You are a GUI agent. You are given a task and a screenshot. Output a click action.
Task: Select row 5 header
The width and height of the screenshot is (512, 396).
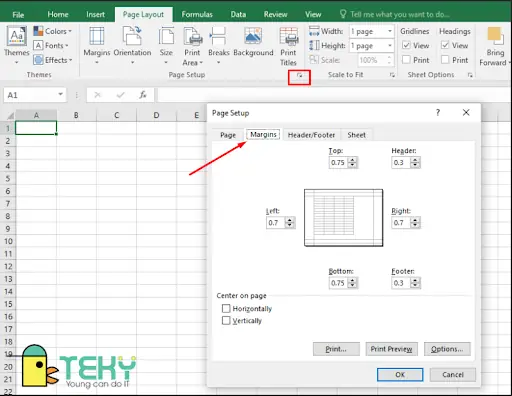tap(8, 179)
